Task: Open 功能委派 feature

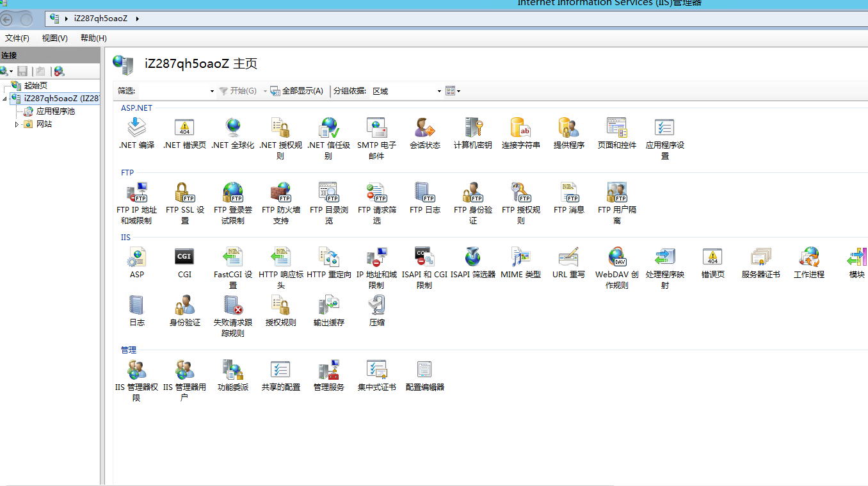Action: [232, 375]
